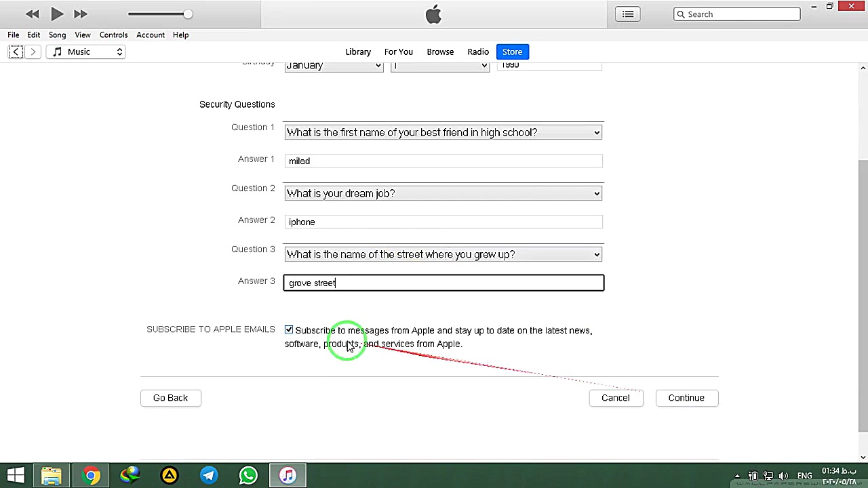Open the birthday day dropdown
The image size is (868, 488).
click(440, 66)
